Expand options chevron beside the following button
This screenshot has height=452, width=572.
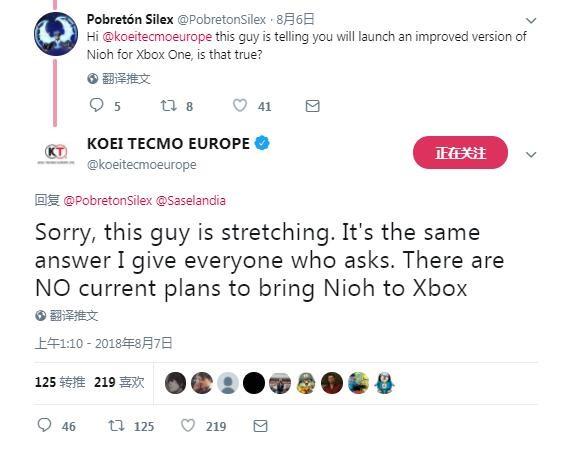(x=531, y=155)
